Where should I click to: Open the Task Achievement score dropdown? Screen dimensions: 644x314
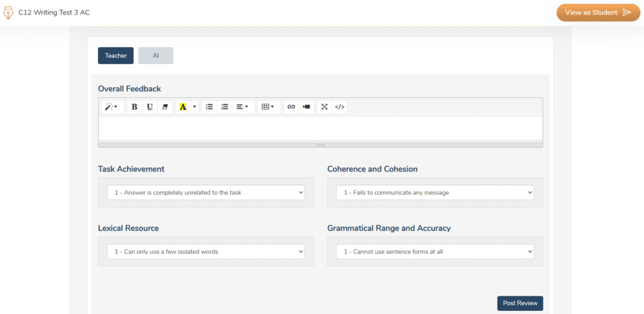[x=206, y=192]
